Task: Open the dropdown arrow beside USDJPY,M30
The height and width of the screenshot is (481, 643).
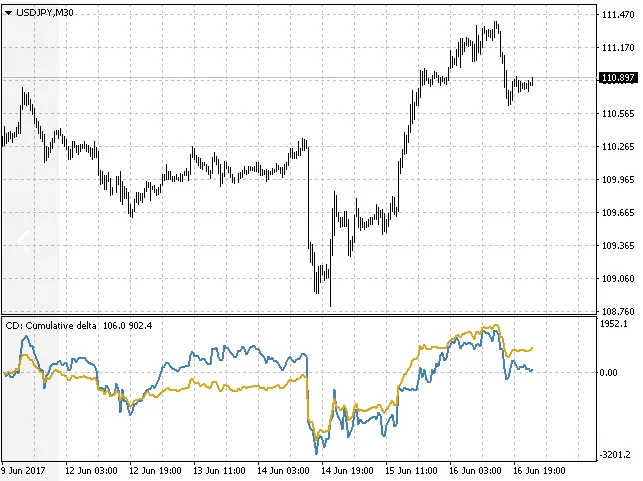Action: tap(8, 12)
